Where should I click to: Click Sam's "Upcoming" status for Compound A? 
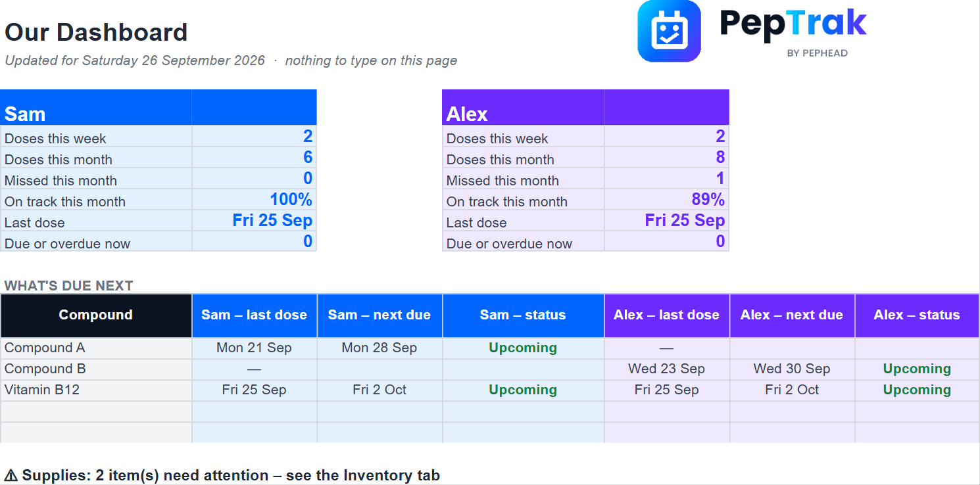523,348
